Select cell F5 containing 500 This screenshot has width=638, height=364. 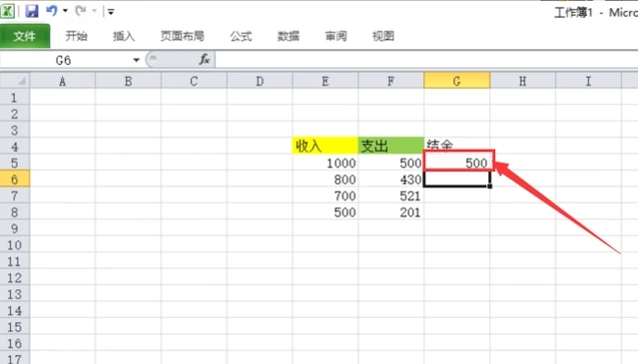tap(391, 163)
